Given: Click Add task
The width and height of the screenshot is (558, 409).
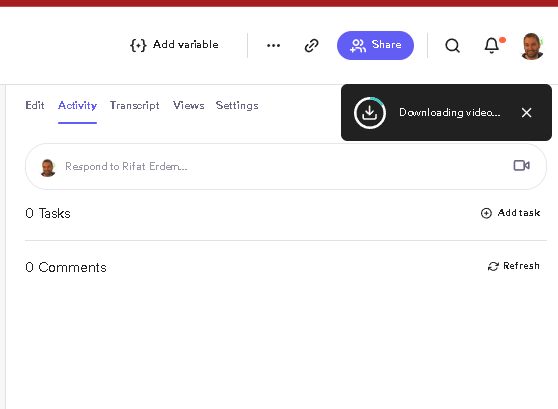Looking at the screenshot, I should 510,213.
